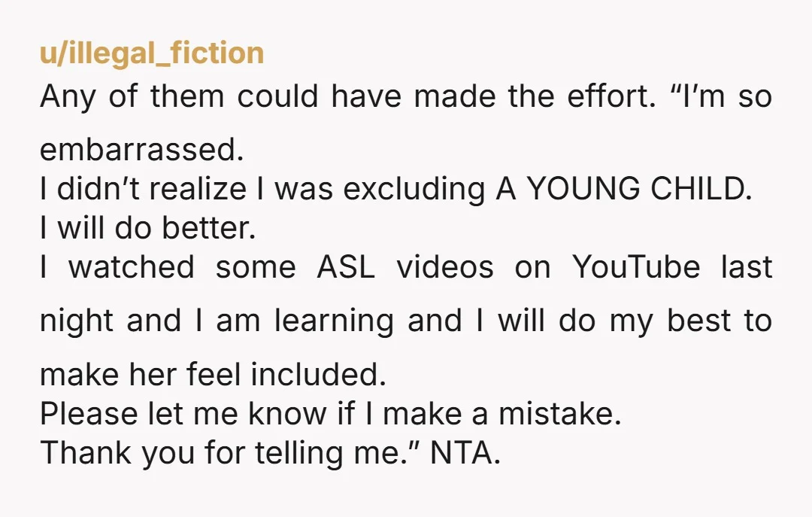Click the 'NTA.' verdict text
812x517 pixels.
click(x=465, y=453)
